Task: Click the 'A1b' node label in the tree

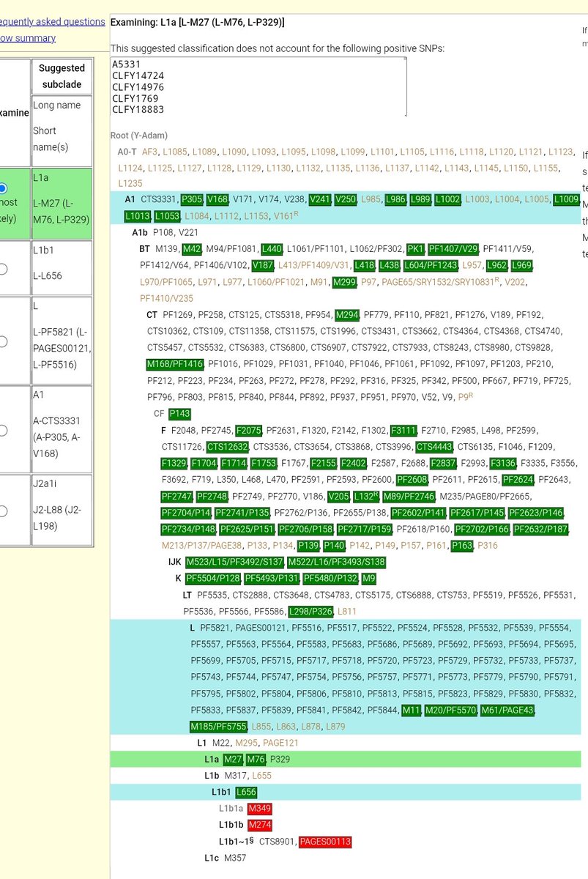Action: [140, 232]
